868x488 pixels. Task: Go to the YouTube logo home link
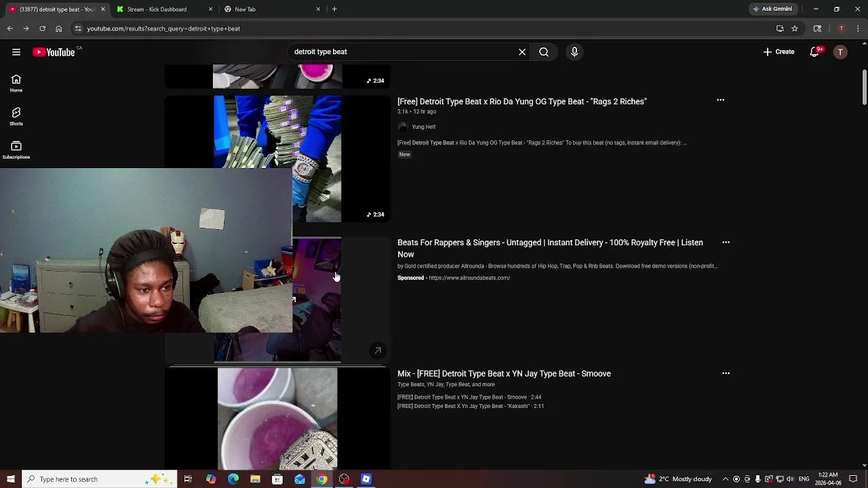pos(54,52)
